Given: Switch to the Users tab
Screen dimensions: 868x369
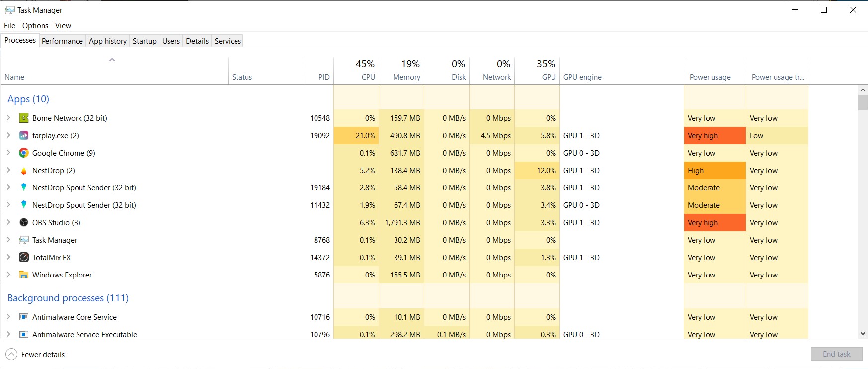Looking at the screenshot, I should pyautogui.click(x=171, y=41).
